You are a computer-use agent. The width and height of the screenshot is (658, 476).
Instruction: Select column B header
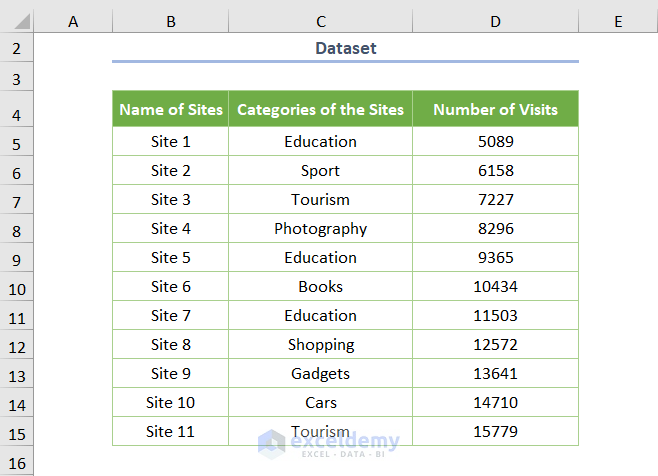[171, 21]
